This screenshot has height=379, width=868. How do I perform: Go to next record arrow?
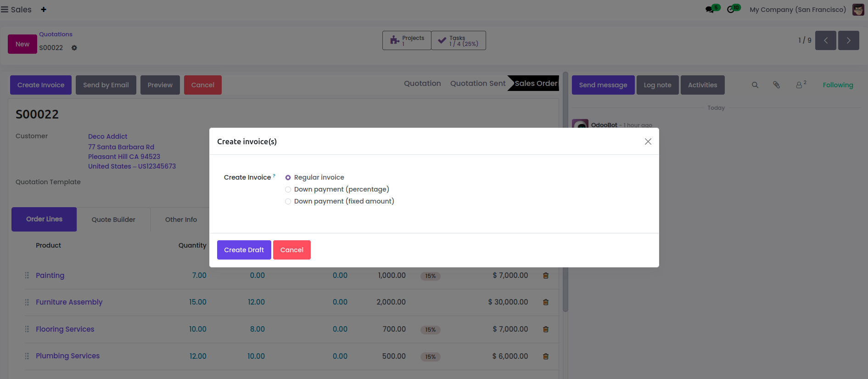pyautogui.click(x=848, y=40)
